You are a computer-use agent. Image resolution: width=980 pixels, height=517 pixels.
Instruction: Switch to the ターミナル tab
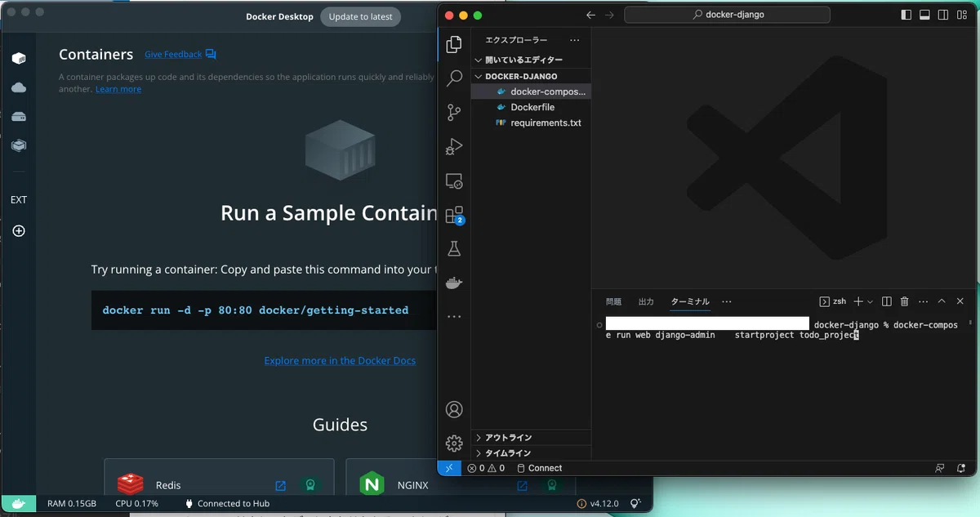click(x=689, y=301)
